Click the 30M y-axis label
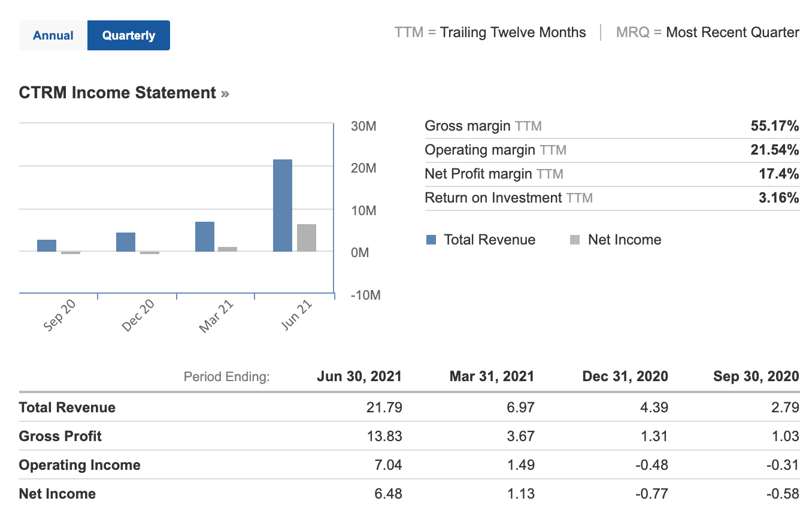The width and height of the screenshot is (812, 519). click(364, 126)
